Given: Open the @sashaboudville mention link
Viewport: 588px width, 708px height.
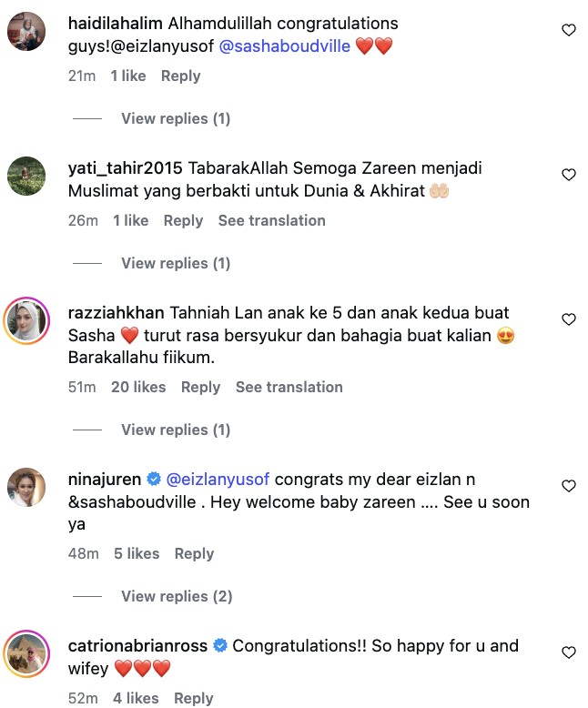Looking at the screenshot, I should (284, 46).
